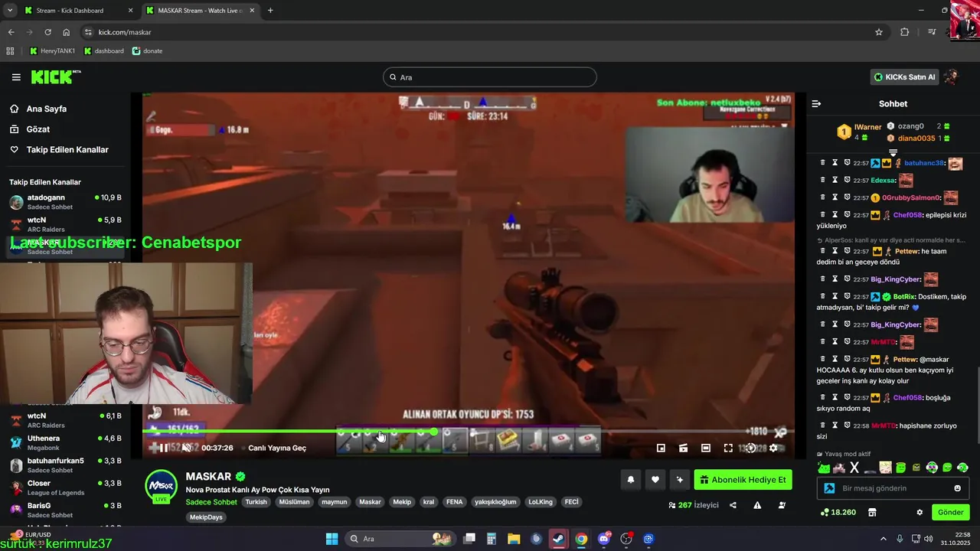This screenshot has width=980, height=551.
Task: Open the profile avatar menu
Action: (x=952, y=77)
